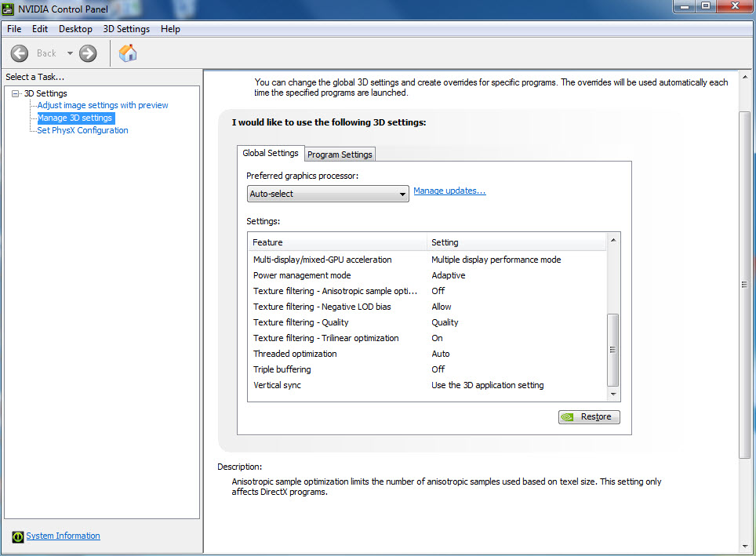Select Vertical sync feature row
756x556 pixels.
427,385
